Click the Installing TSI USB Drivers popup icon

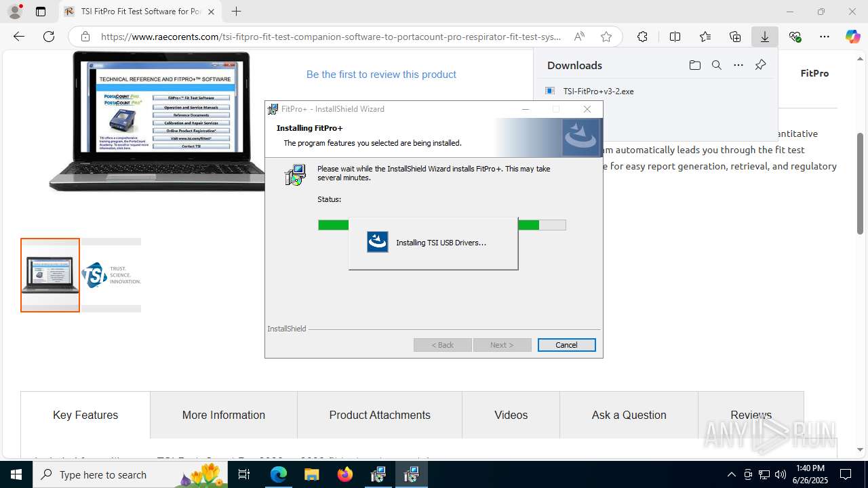coord(378,242)
